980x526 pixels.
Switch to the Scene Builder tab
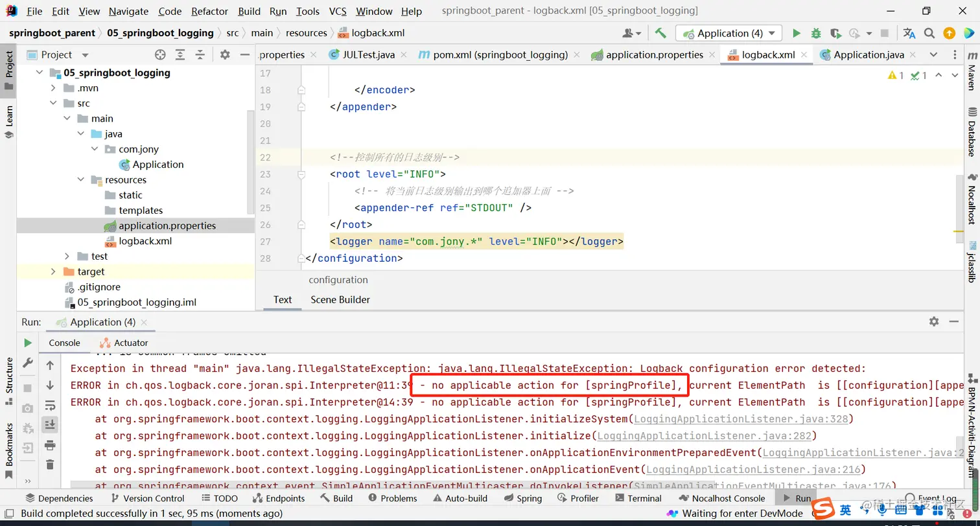point(340,299)
